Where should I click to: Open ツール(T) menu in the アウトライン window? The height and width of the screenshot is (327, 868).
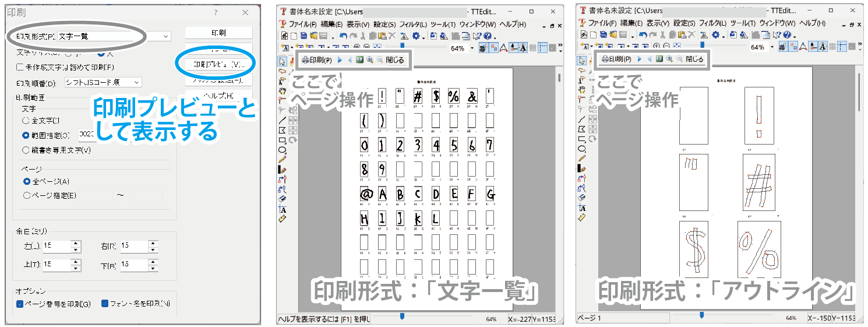pos(742,23)
